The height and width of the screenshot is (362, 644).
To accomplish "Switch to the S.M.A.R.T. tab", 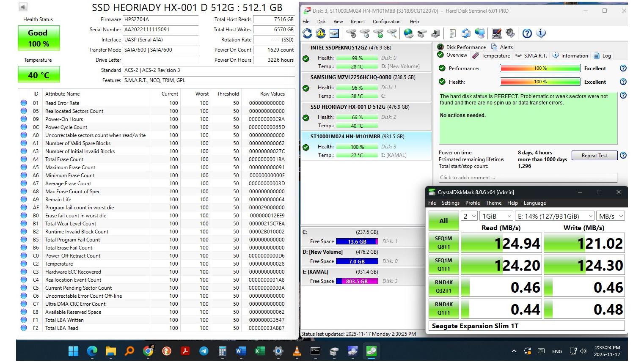I will pos(531,56).
